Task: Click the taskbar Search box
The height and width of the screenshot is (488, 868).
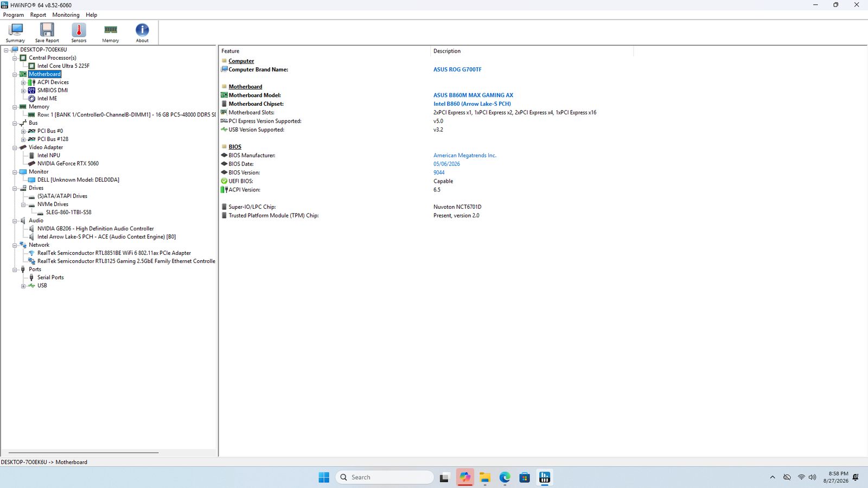Action: 385,477
